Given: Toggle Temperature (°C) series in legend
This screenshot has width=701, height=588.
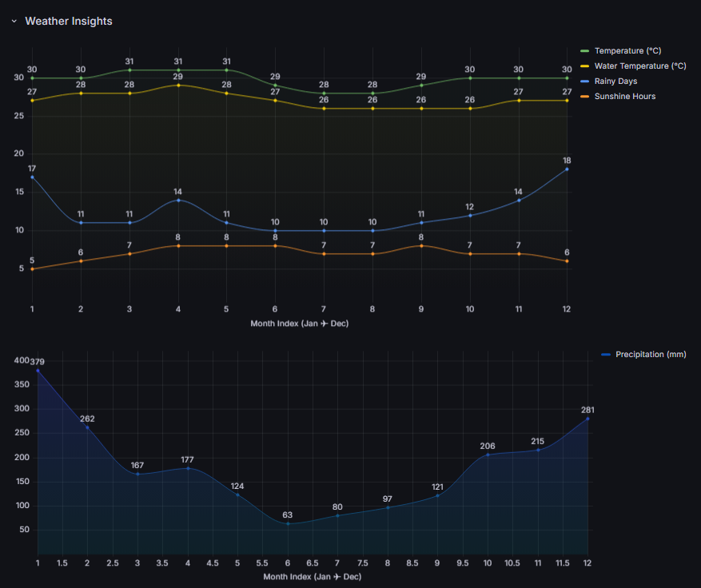Looking at the screenshot, I should coord(627,51).
